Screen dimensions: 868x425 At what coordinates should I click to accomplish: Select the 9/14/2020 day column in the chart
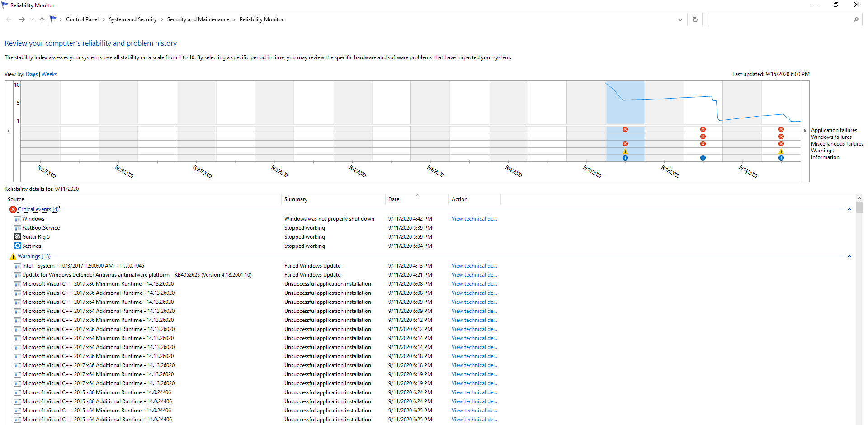click(742, 121)
